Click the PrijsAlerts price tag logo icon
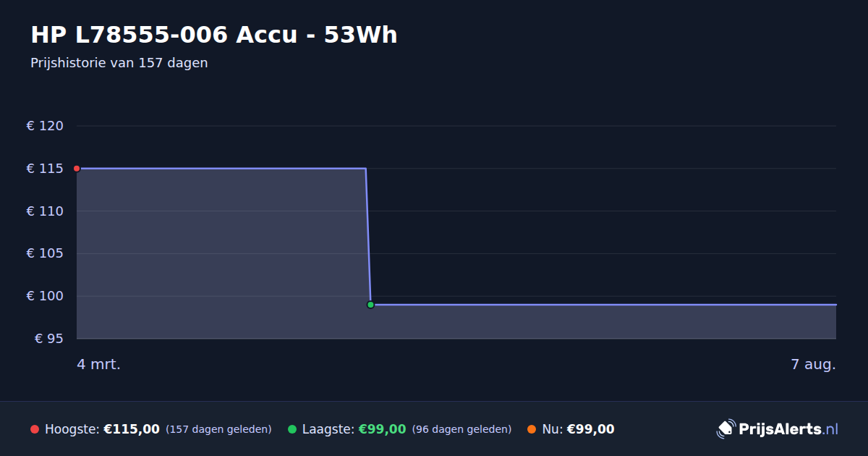 tap(726, 429)
